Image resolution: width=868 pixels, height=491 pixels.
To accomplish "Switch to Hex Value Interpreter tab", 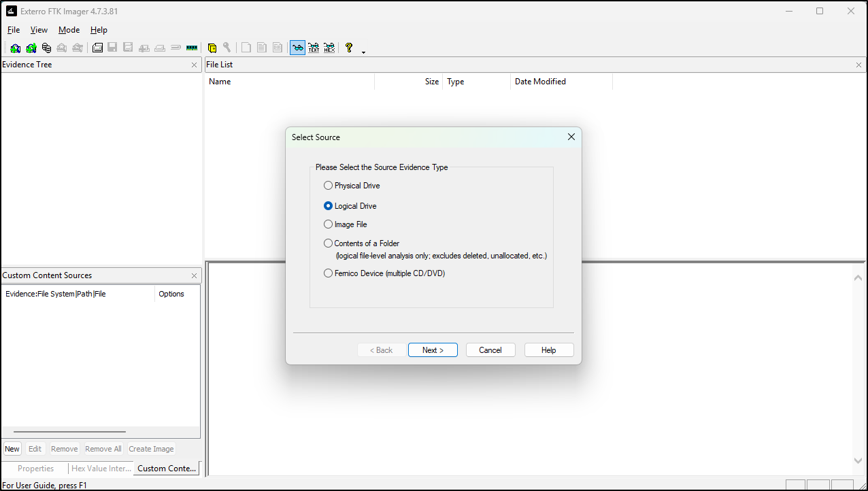I will click(x=101, y=469).
